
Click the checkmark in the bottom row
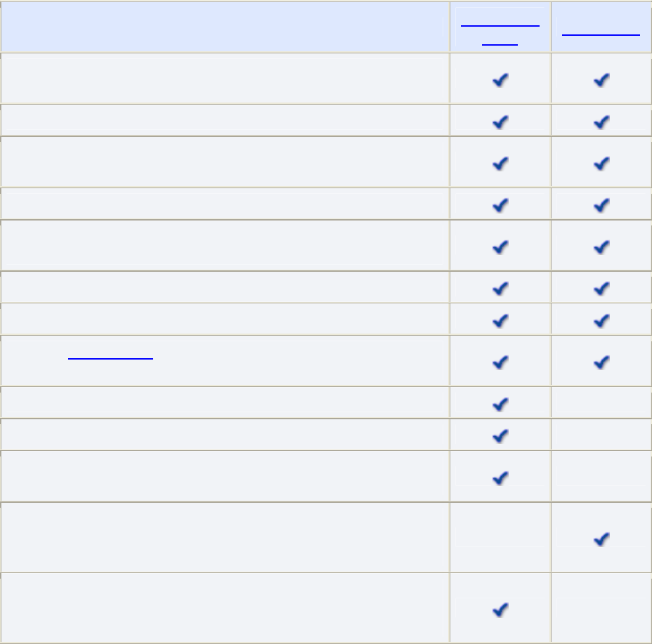[500, 610]
